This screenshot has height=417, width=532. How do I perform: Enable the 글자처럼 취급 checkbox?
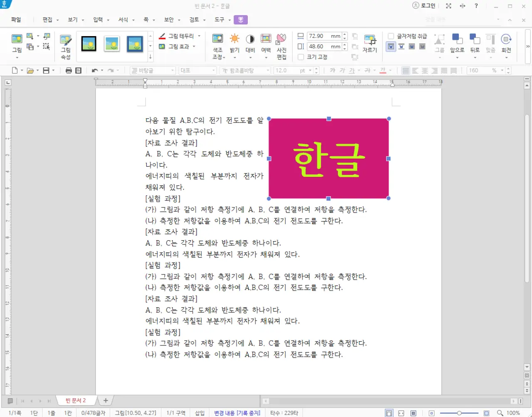[x=391, y=36]
